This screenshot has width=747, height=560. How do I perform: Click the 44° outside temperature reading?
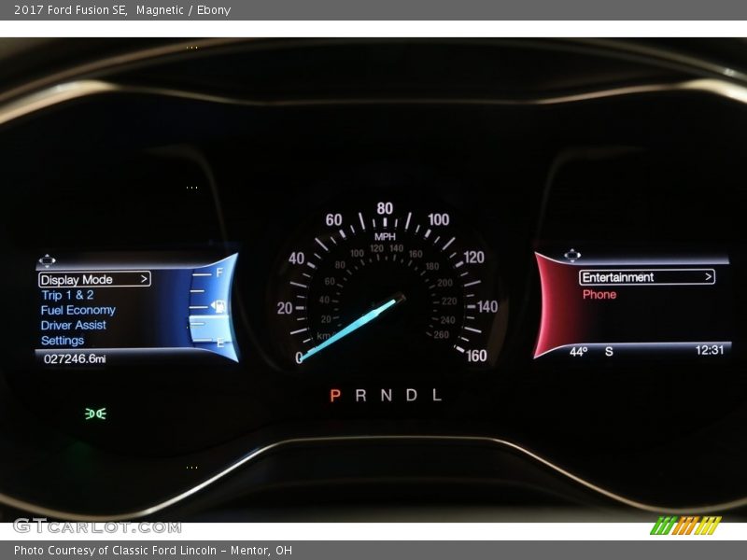[578, 352]
